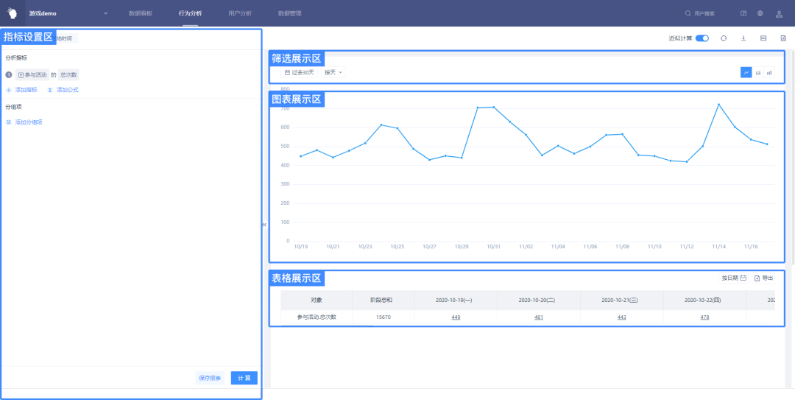
Task: Click the globe language icon in header
Action: [761, 13]
